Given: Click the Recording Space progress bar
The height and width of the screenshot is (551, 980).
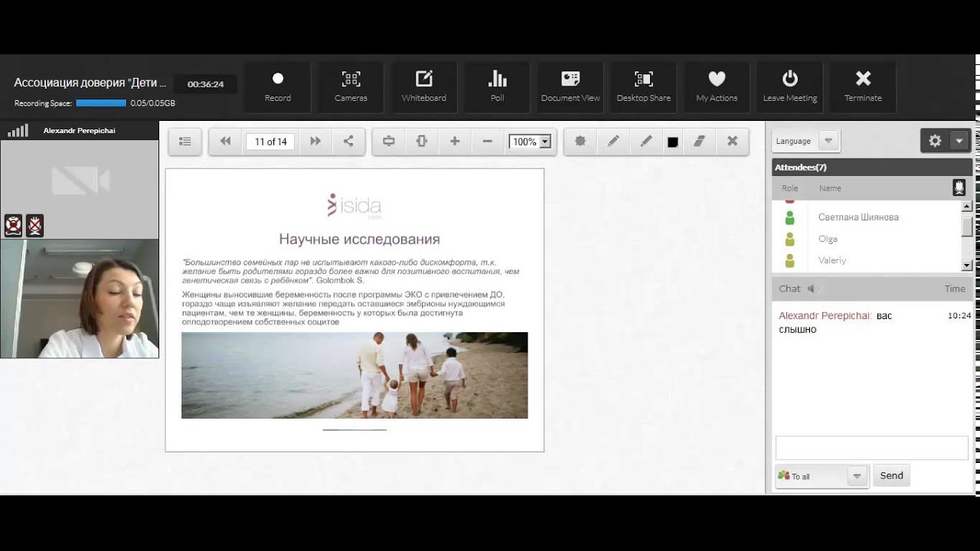Looking at the screenshot, I should [101, 103].
